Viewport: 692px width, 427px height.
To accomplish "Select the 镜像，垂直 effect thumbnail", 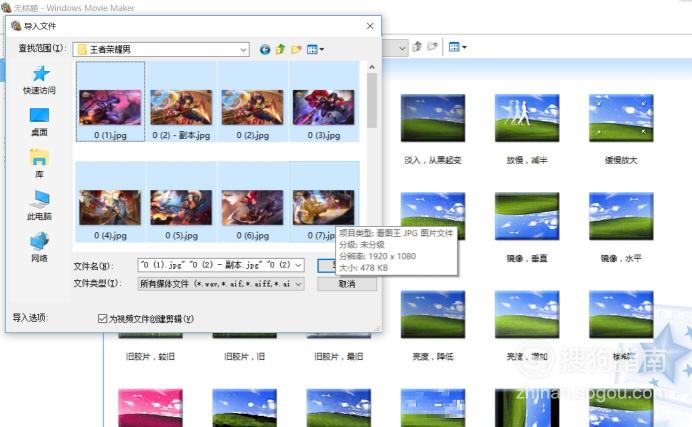I will point(527,216).
